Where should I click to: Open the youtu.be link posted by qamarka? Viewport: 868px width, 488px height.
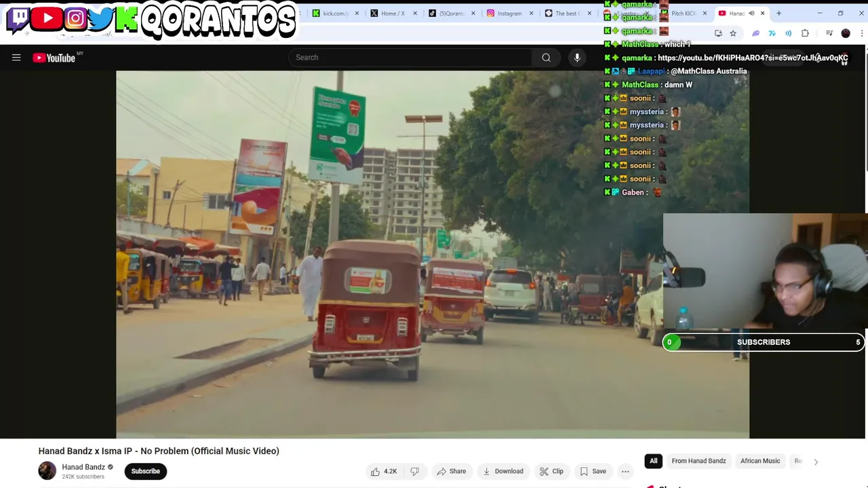pyautogui.click(x=752, y=58)
